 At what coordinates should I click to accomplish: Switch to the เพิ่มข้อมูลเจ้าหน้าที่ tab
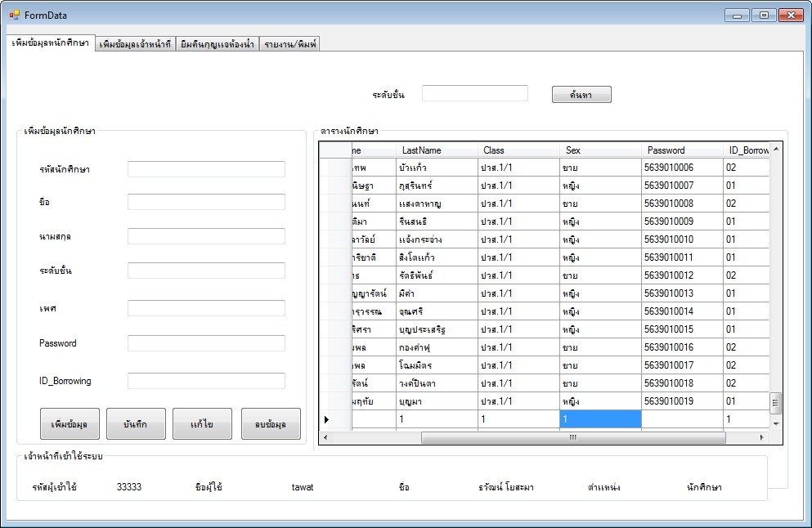(x=135, y=44)
